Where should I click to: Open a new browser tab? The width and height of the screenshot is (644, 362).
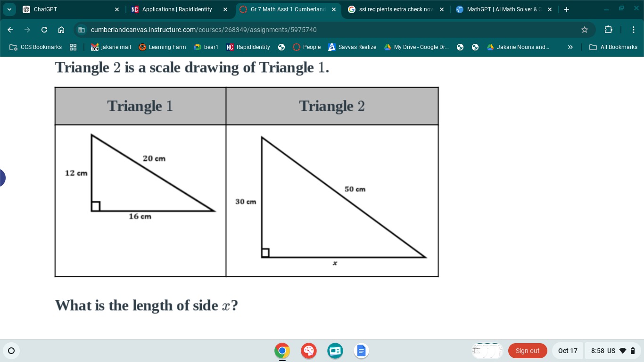(x=567, y=9)
